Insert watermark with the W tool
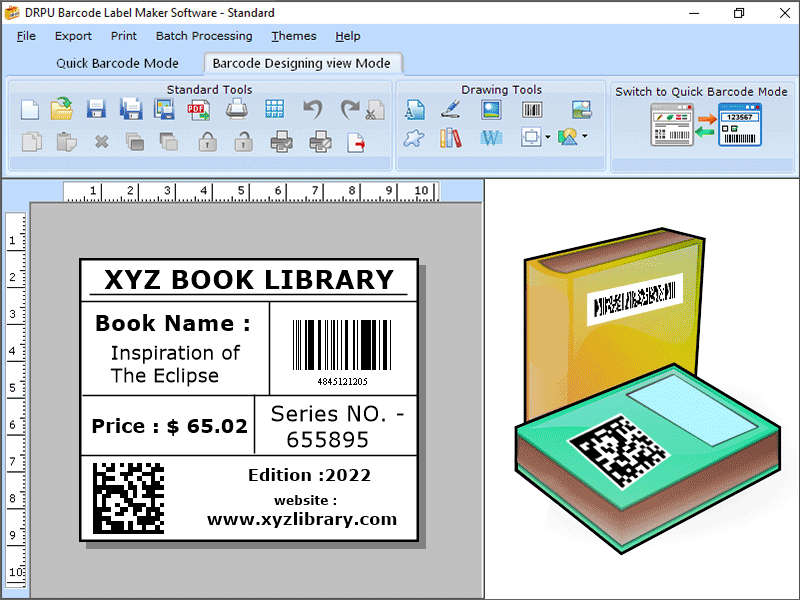Viewport: 800px width, 600px height. pyautogui.click(x=491, y=138)
